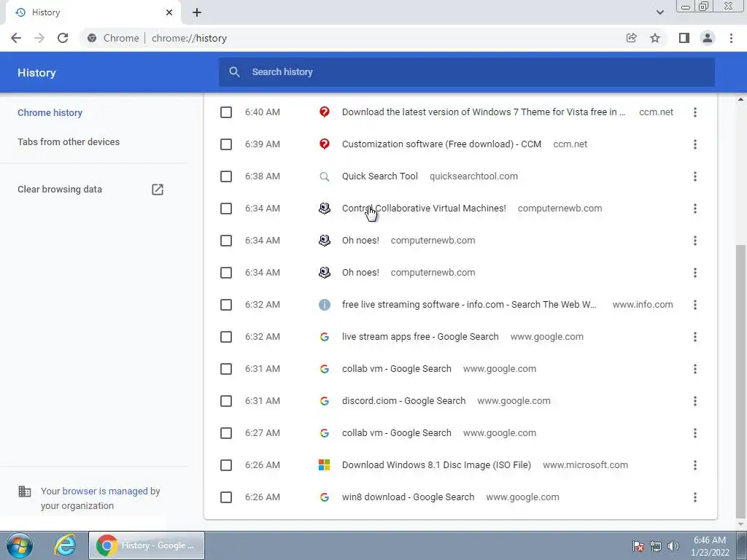Click site info Chrome chip in address bar
The height and width of the screenshot is (560, 747).
coord(113,38)
